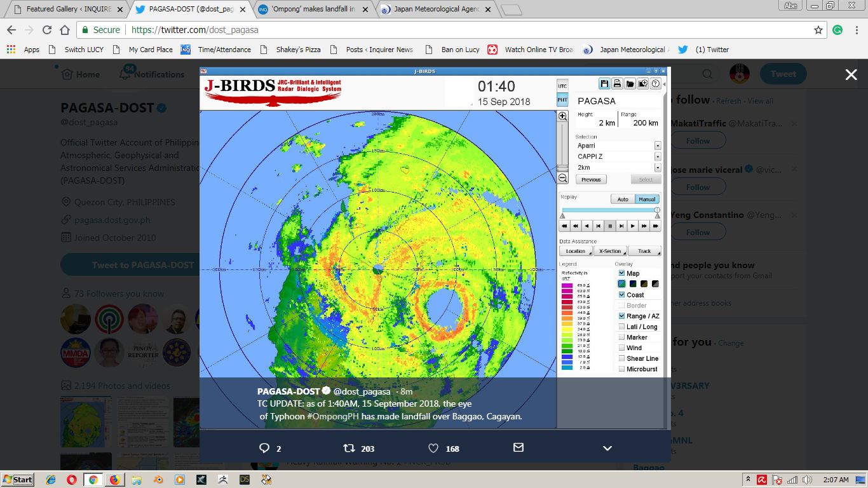This screenshot has width=868, height=488.
Task: Open the @dost_pagasa profile link
Action: [x=362, y=391]
